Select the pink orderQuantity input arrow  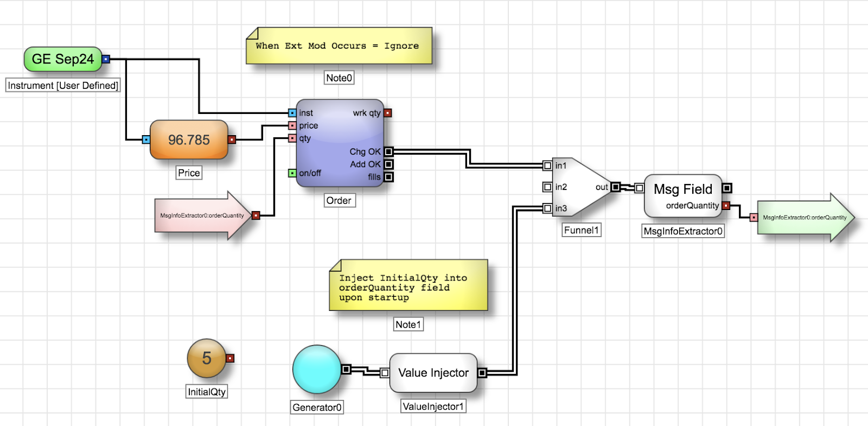(202, 215)
